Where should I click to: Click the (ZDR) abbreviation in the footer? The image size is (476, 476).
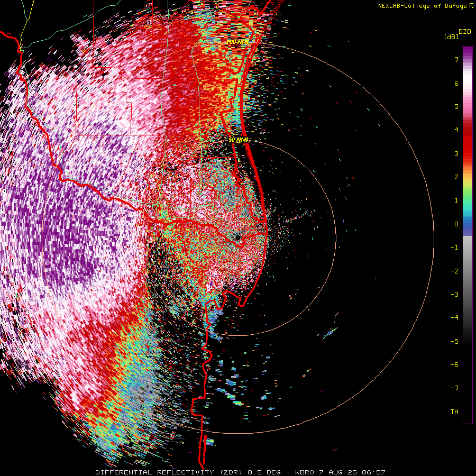[x=232, y=472]
